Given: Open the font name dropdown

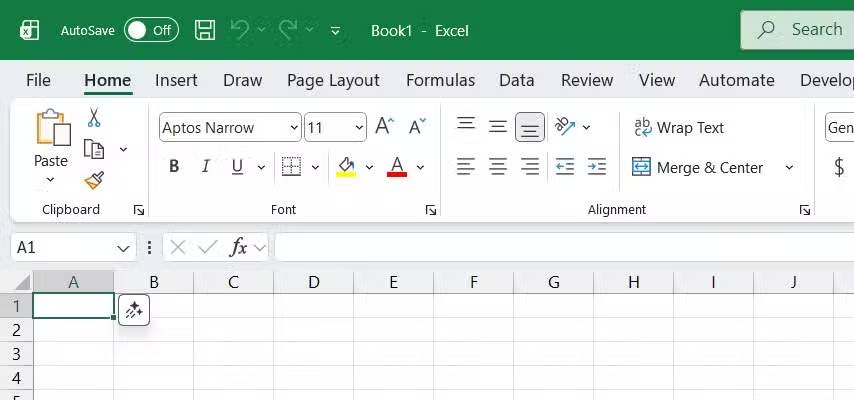Looking at the screenshot, I should click(294, 128).
